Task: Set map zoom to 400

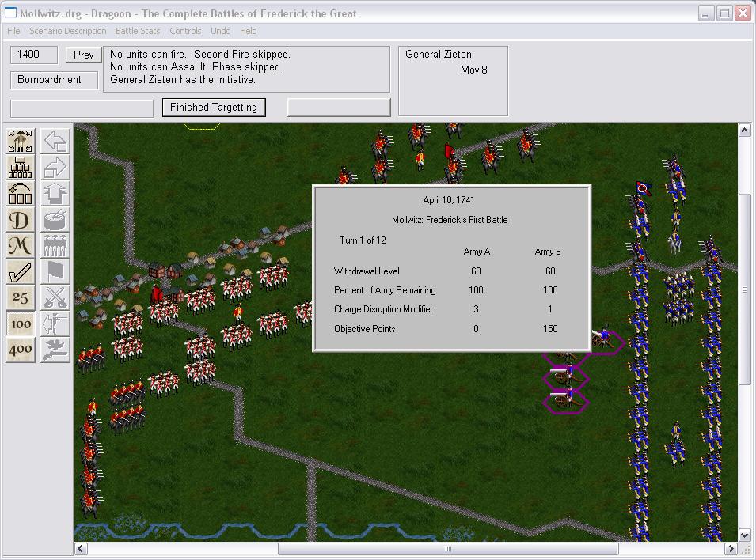Action: [x=21, y=350]
